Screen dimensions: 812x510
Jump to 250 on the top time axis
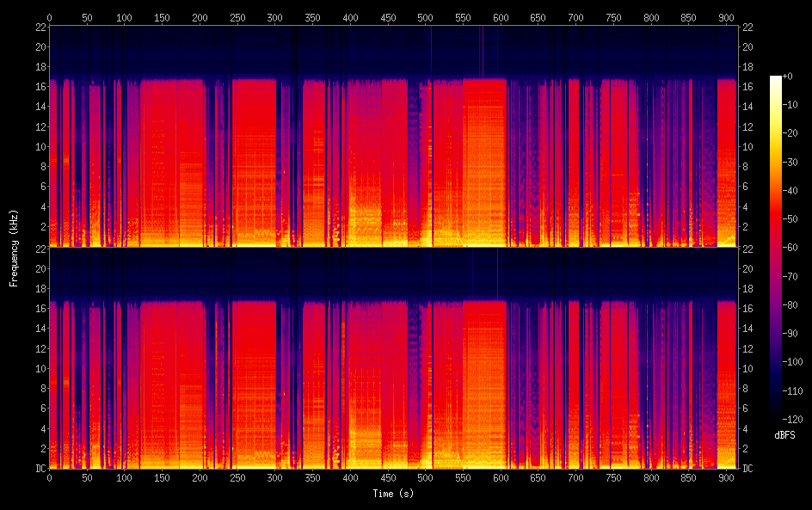[x=237, y=17]
